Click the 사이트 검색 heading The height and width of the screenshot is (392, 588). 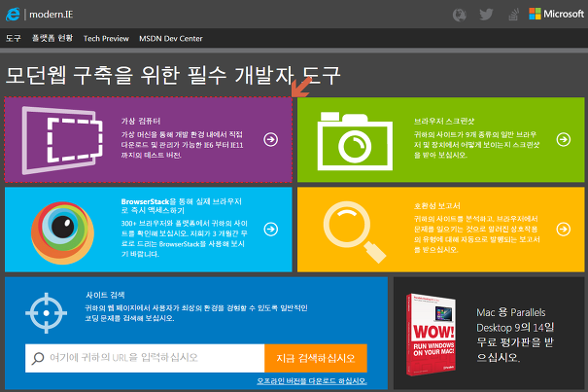coord(105,295)
